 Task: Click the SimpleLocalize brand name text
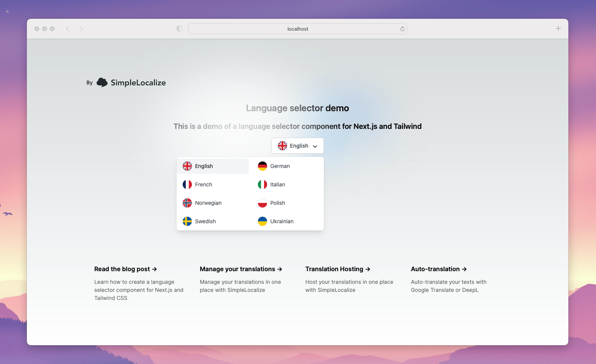(138, 82)
